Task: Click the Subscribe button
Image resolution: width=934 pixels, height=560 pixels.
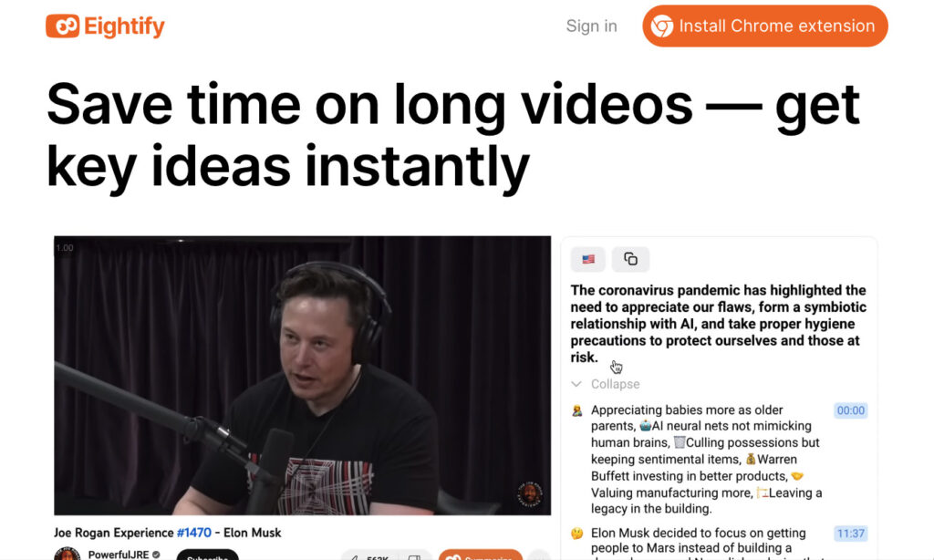Action: coord(207,555)
